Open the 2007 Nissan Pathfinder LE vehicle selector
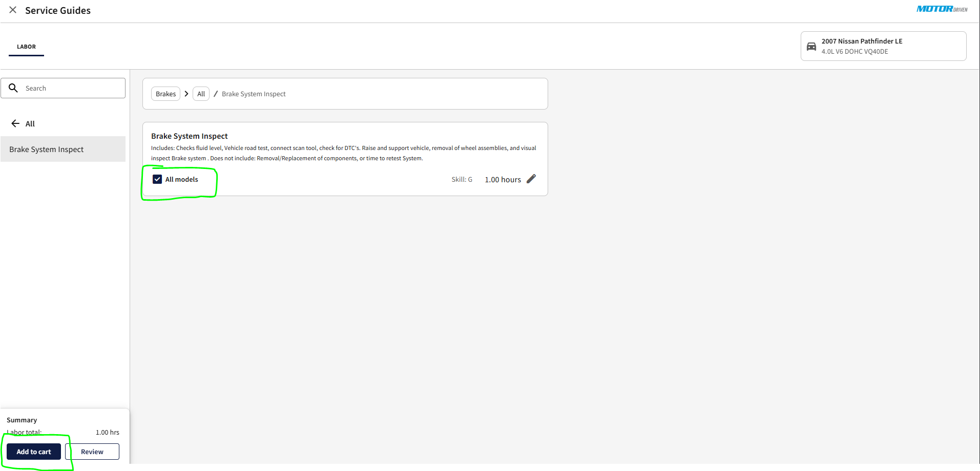This screenshot has width=980, height=471. 883,46
